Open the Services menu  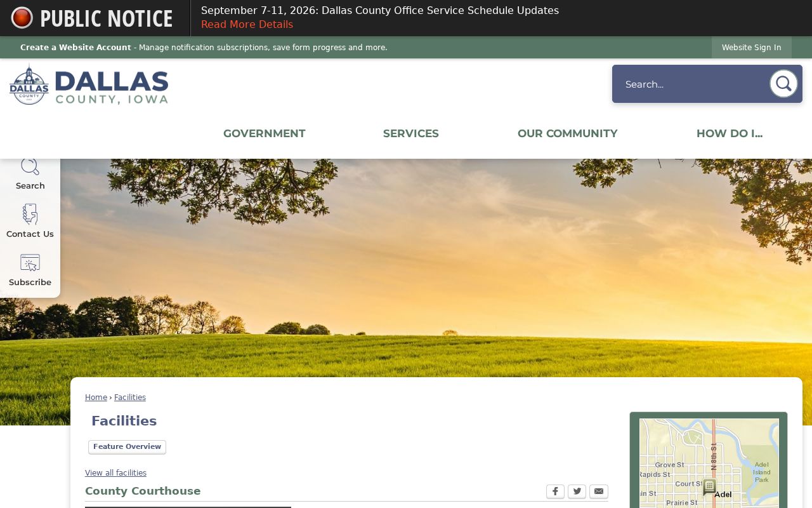point(411,133)
